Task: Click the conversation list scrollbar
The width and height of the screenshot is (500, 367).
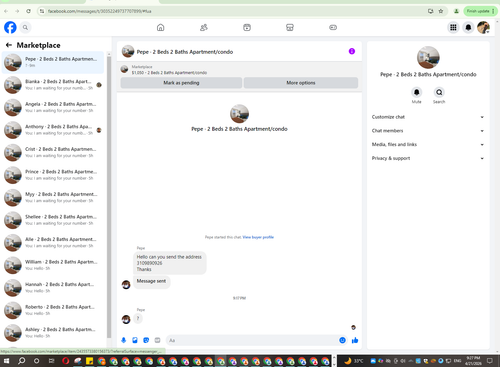Action: [x=109, y=197]
